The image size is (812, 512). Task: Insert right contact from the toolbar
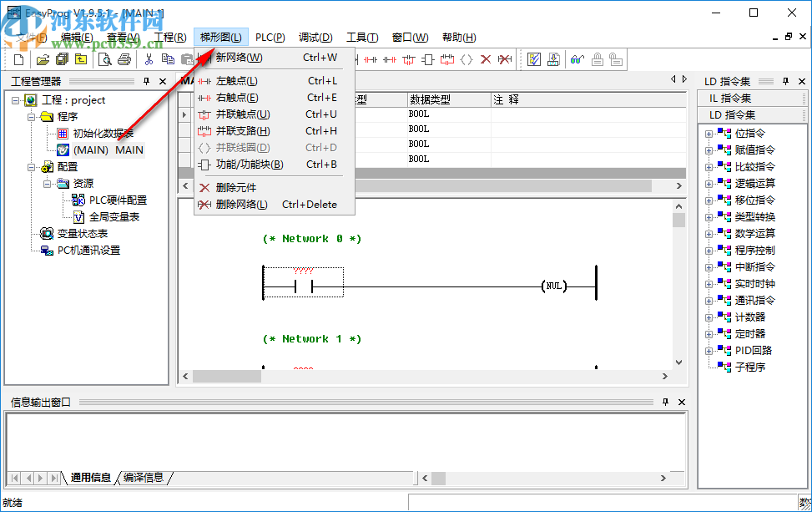pyautogui.click(x=390, y=59)
